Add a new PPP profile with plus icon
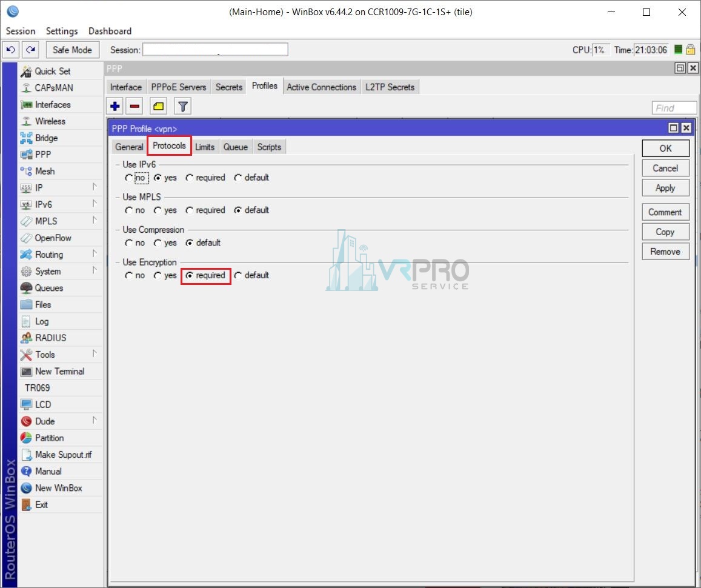701x588 pixels. click(x=115, y=107)
